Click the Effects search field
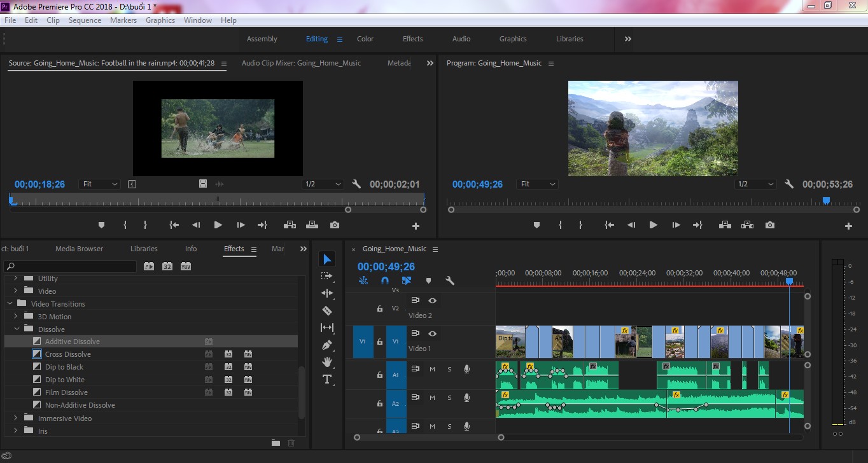The height and width of the screenshot is (463, 868). click(70, 266)
